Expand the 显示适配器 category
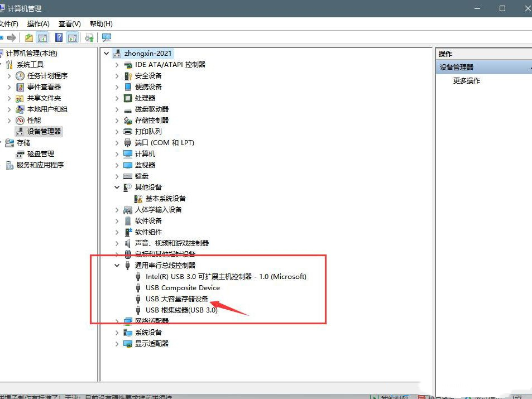 coord(116,343)
